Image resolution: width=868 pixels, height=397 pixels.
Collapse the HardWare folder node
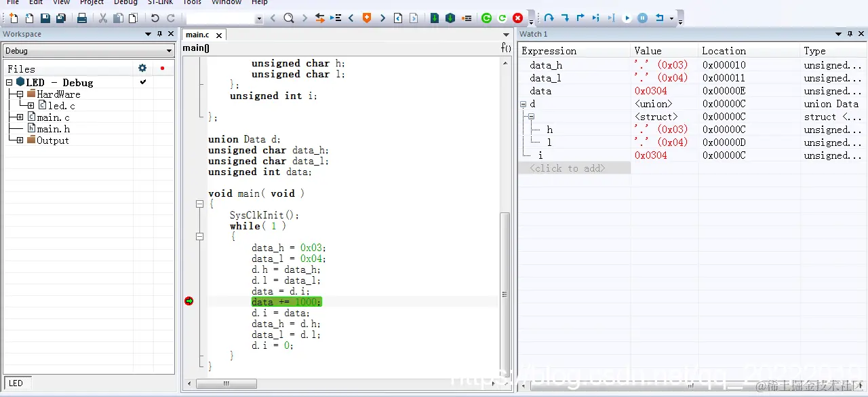tap(20, 94)
